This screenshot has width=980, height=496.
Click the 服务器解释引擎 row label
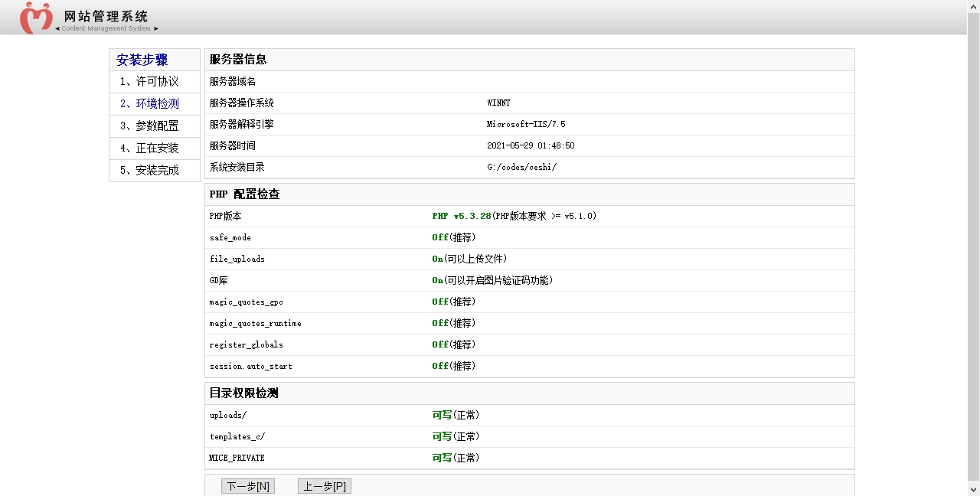(242, 125)
